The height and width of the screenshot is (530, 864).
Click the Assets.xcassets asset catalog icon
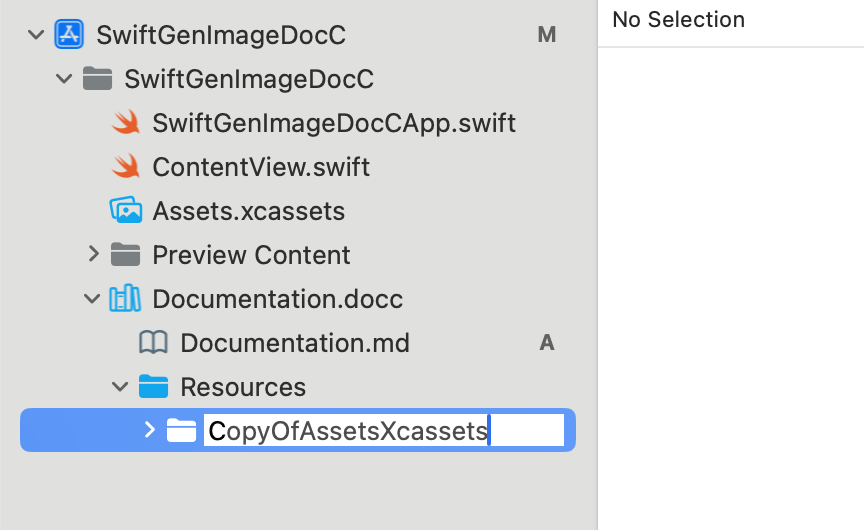tap(125, 211)
